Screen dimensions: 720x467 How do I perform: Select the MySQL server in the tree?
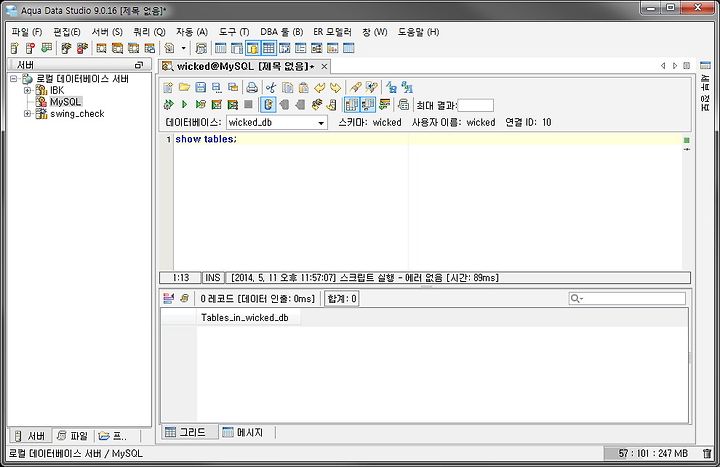pos(65,102)
